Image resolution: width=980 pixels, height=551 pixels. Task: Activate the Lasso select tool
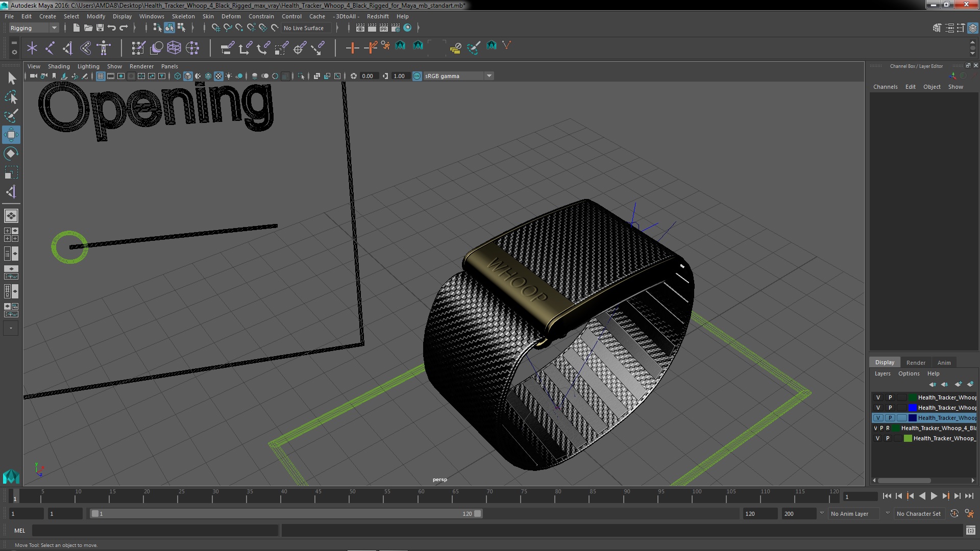11,97
